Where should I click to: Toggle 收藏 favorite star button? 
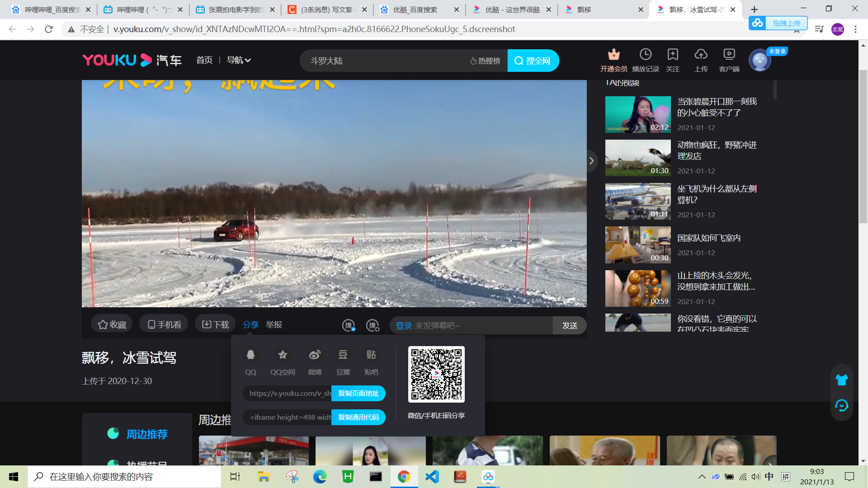pos(112,324)
